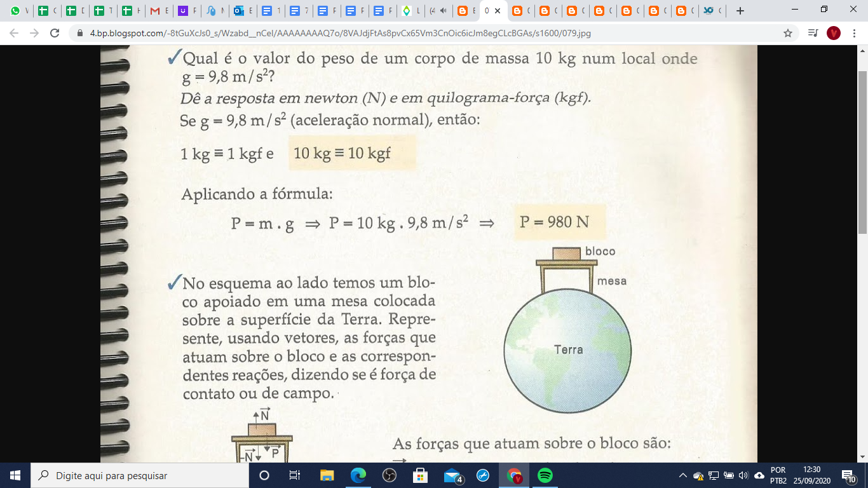Switch to the Sheets tab labeled H

[132, 11]
